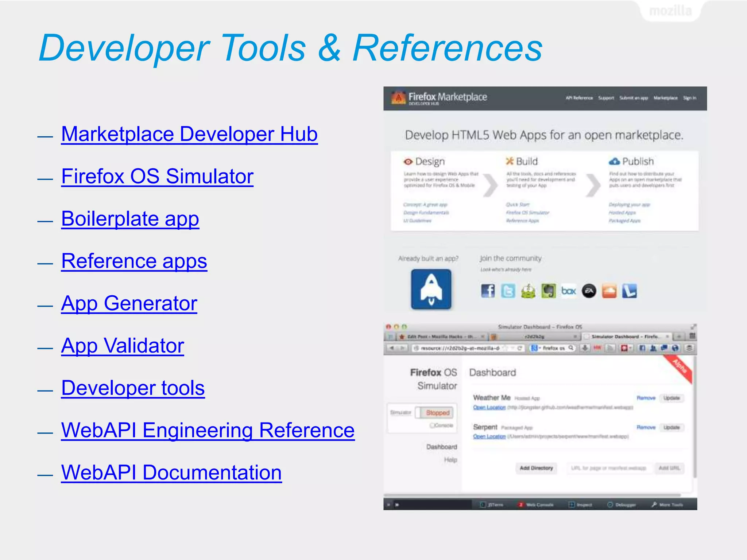Remove the Serpent app

(646, 427)
